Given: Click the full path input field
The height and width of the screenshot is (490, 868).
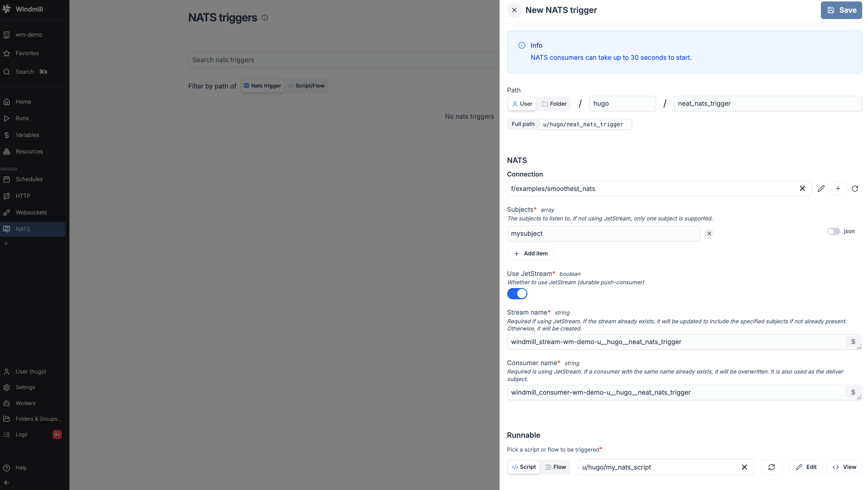Looking at the screenshot, I should [x=583, y=125].
